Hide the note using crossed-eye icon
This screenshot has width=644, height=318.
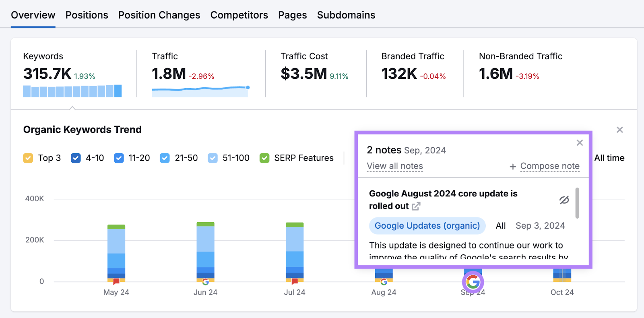pyautogui.click(x=564, y=200)
